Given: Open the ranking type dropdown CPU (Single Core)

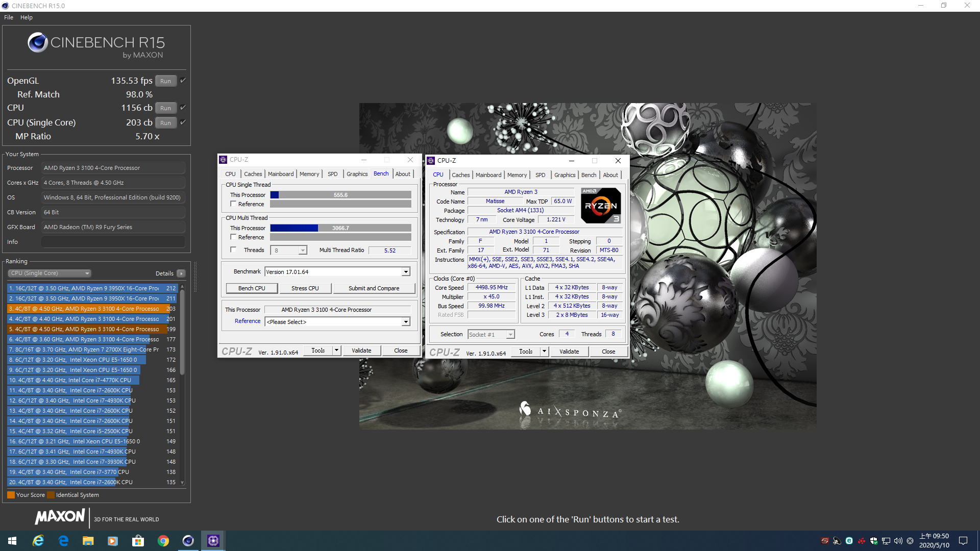Looking at the screenshot, I should coord(50,273).
